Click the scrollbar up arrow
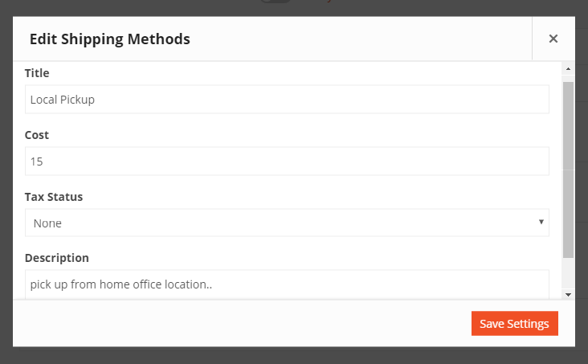The image size is (588, 364). point(568,68)
